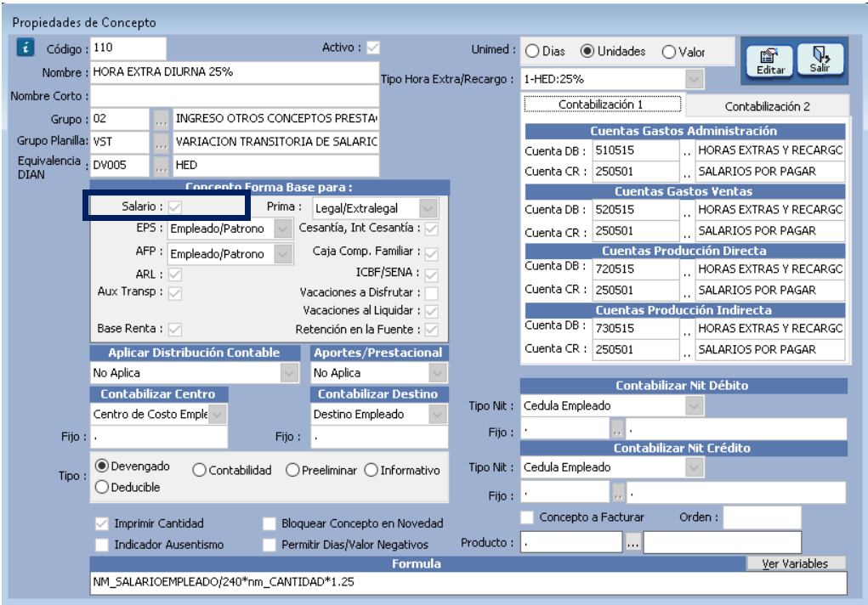
Task: Click the Salir button
Action: point(820,59)
